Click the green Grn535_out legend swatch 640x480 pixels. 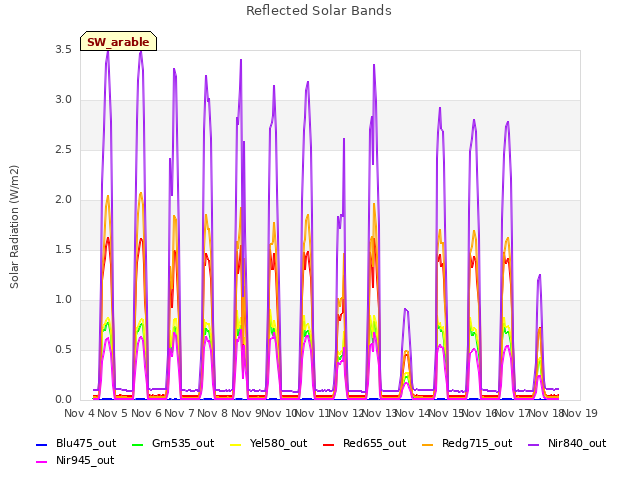tap(138, 444)
